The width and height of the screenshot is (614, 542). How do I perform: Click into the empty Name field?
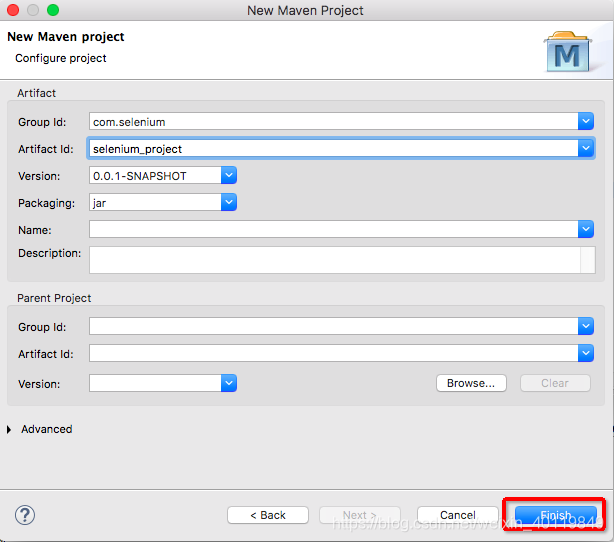334,229
